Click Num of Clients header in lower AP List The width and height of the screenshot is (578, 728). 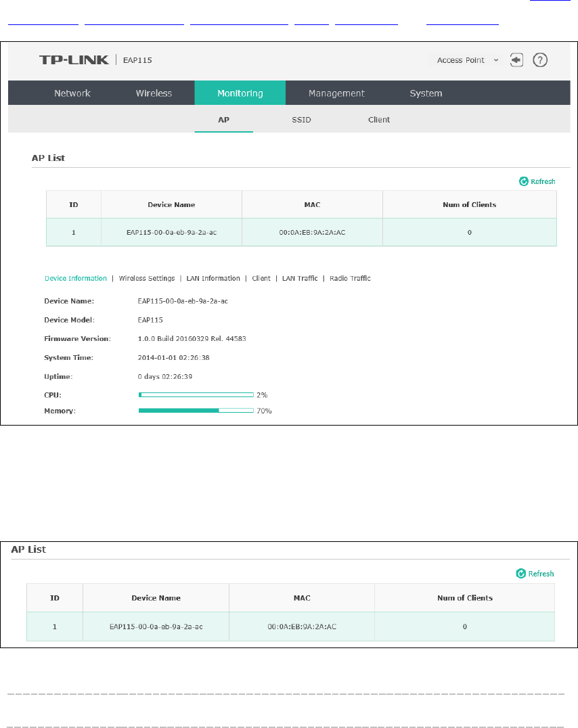click(x=464, y=598)
